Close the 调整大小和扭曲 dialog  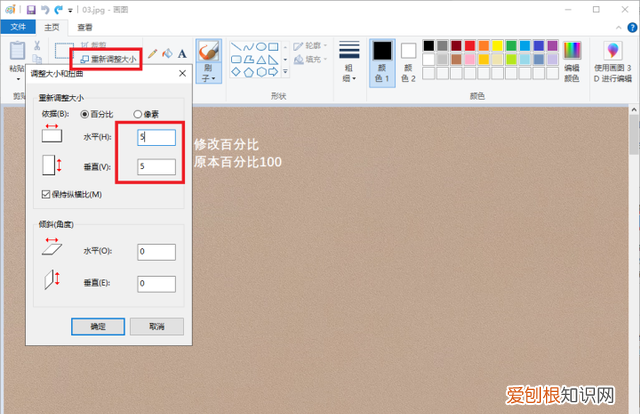point(182,73)
